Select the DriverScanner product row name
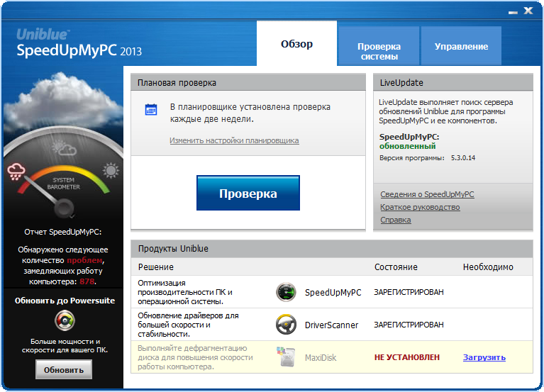Image resolution: width=544 pixels, height=392 pixels. 331,325
